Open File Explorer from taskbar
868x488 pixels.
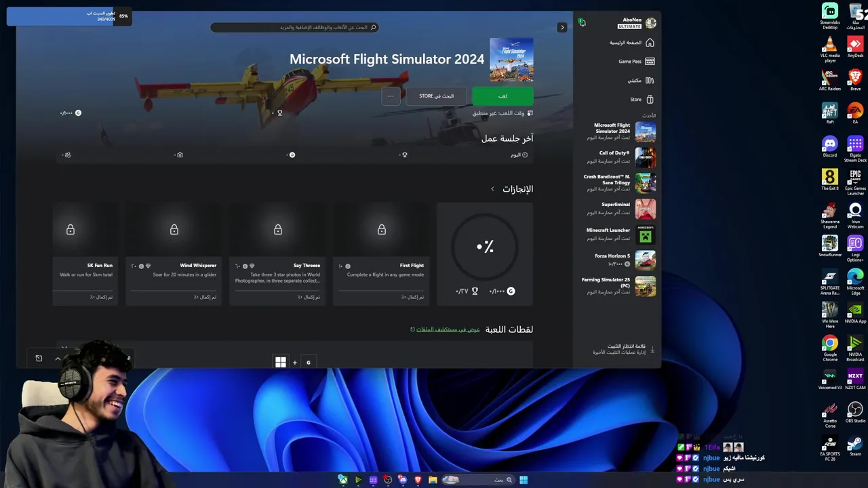pyautogui.click(x=433, y=480)
